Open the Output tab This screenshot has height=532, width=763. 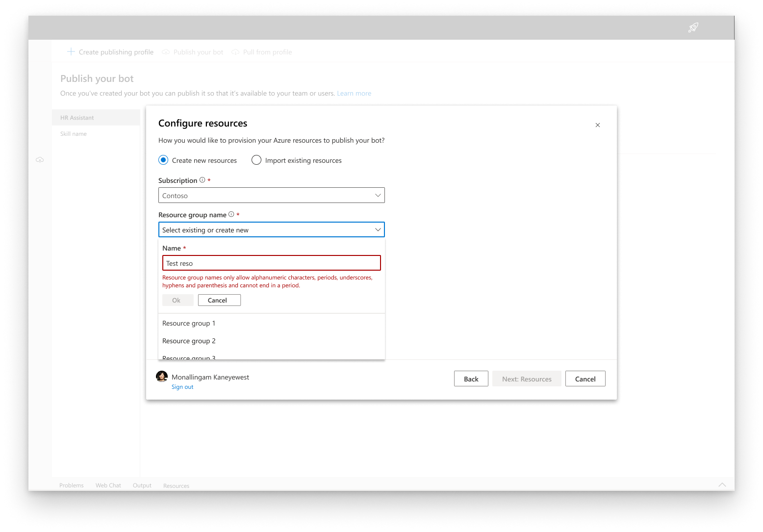pos(142,485)
